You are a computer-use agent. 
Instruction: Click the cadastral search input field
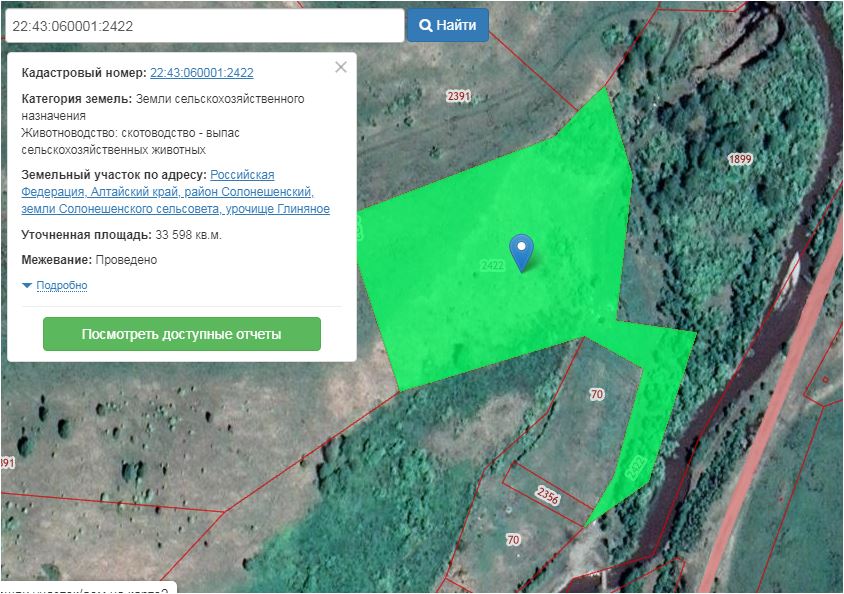point(204,26)
